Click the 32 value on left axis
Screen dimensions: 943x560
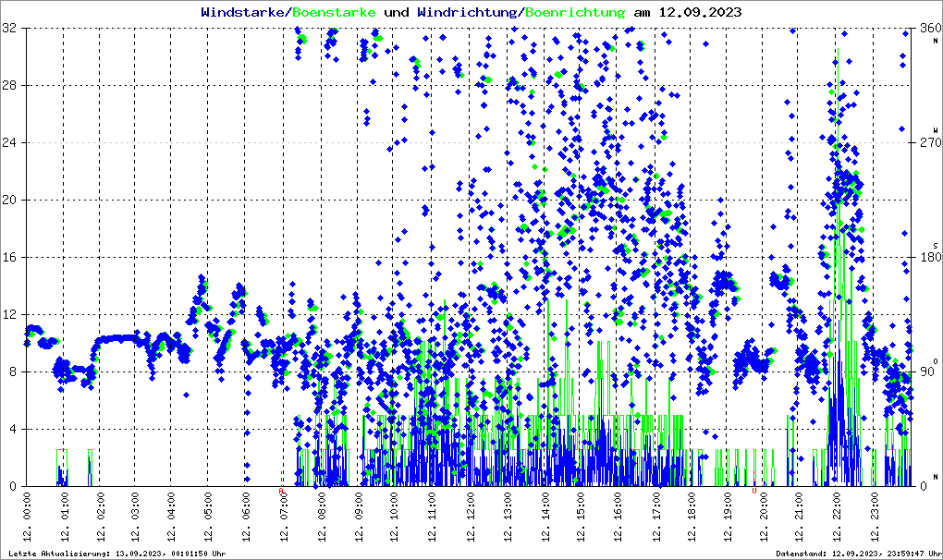tap(10, 29)
